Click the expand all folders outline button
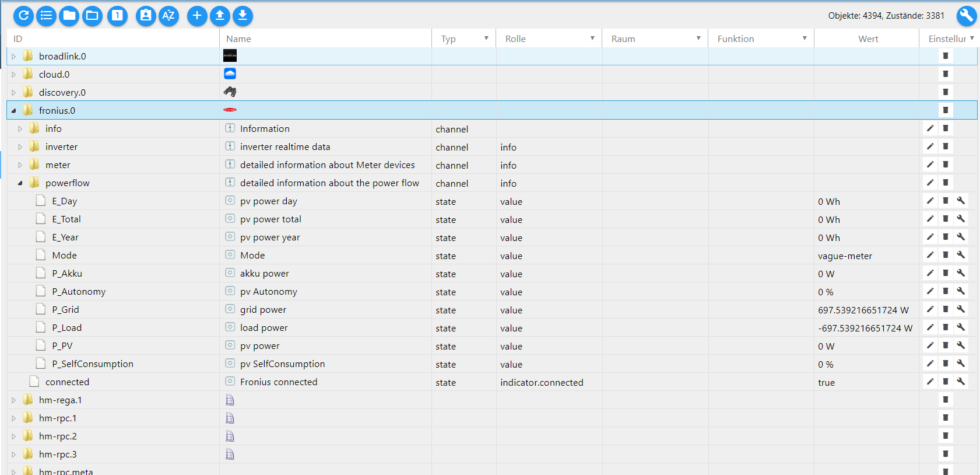 (92, 16)
